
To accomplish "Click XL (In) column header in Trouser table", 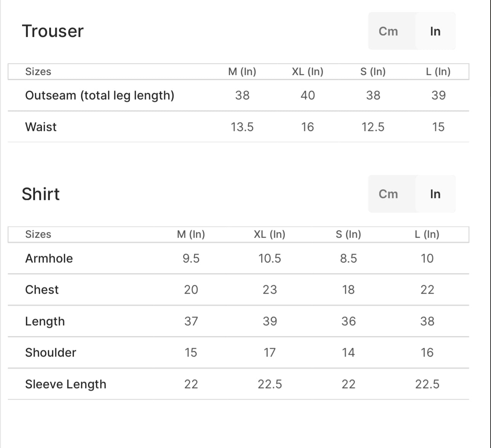I will tap(308, 72).
